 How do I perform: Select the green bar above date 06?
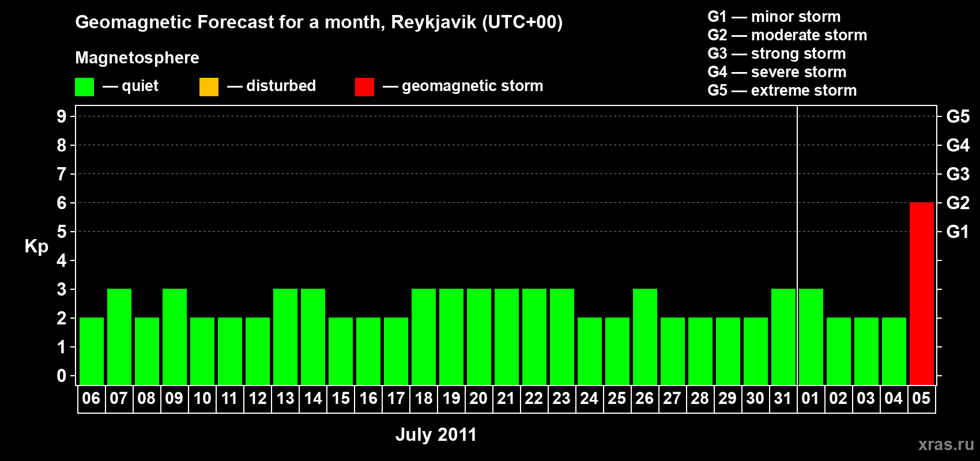click(91, 351)
